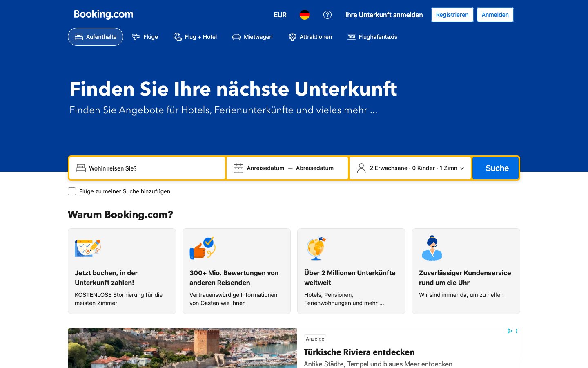588x368 pixels.
Task: Click 'Hotels, Pensionen, Ferienwohnungen und mehr' text
Action: click(344, 299)
